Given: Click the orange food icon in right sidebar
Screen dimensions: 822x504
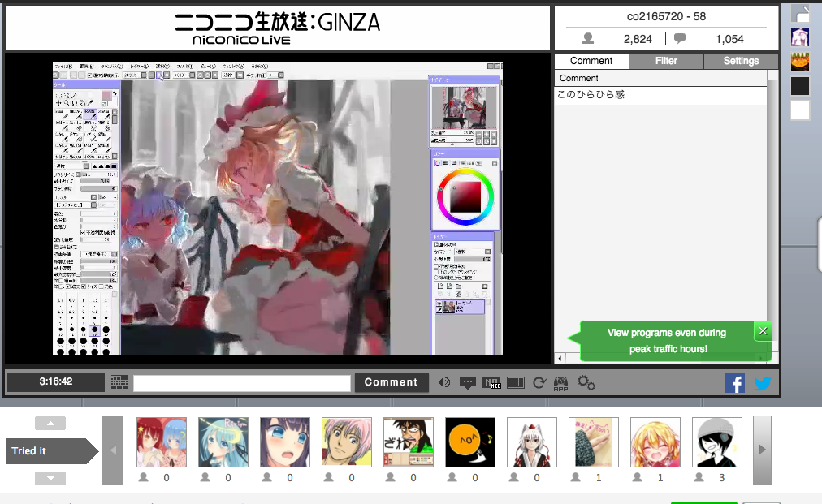Looking at the screenshot, I should [800, 62].
